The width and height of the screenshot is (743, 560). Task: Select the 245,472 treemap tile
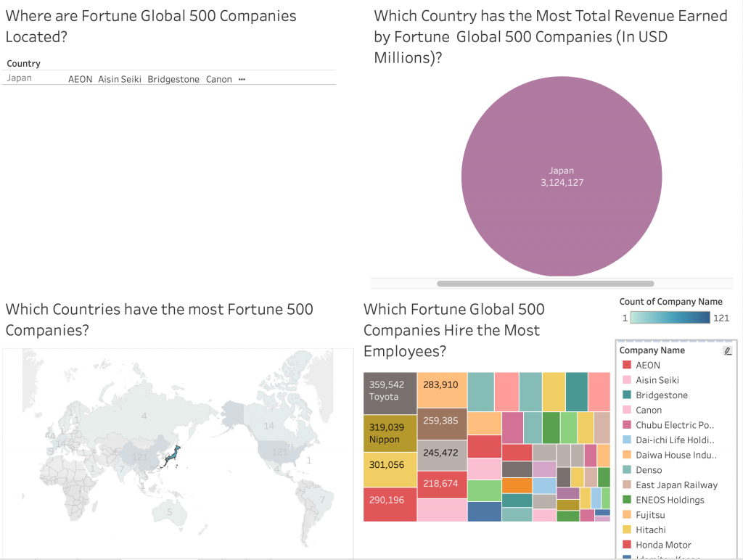click(x=442, y=456)
